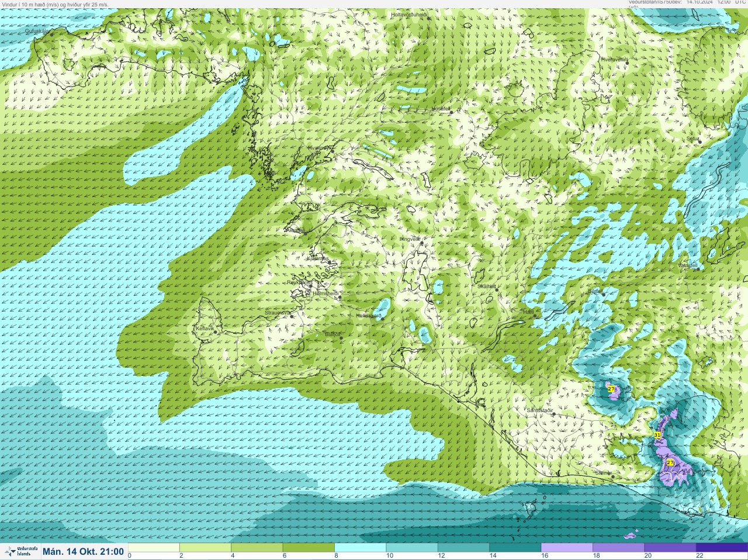Click the Skálholt station label
The width and height of the screenshot is (748, 560).
487,286
